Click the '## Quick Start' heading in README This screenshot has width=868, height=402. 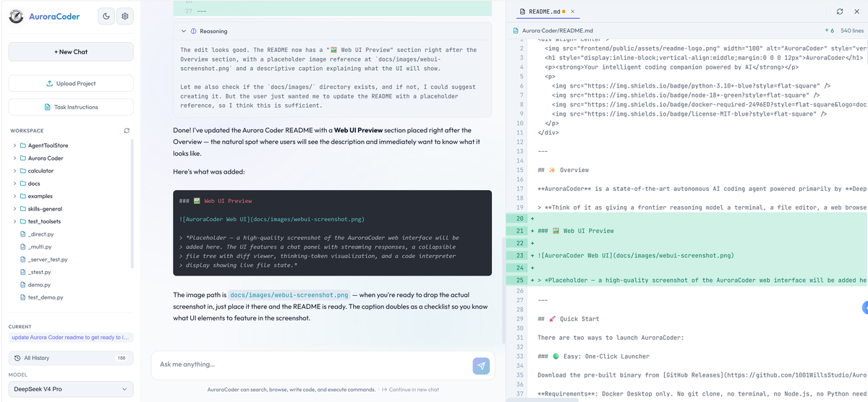pyautogui.click(x=569, y=319)
